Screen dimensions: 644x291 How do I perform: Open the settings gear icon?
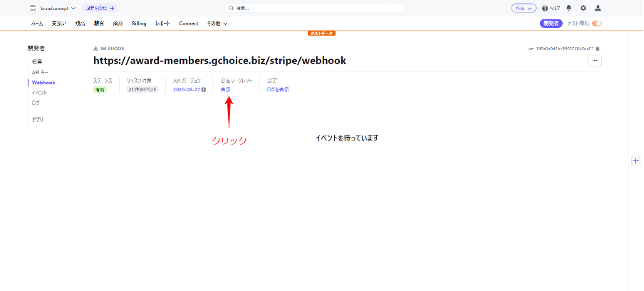pyautogui.click(x=583, y=8)
